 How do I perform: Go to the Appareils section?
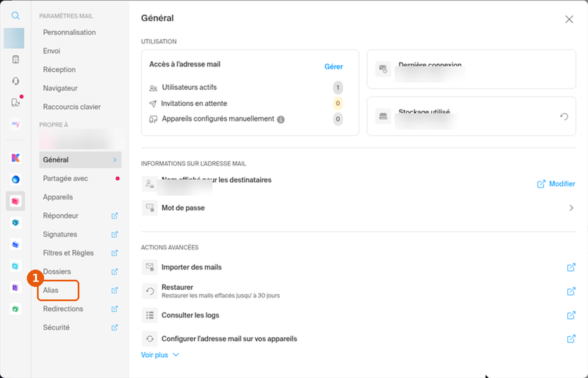pos(58,197)
